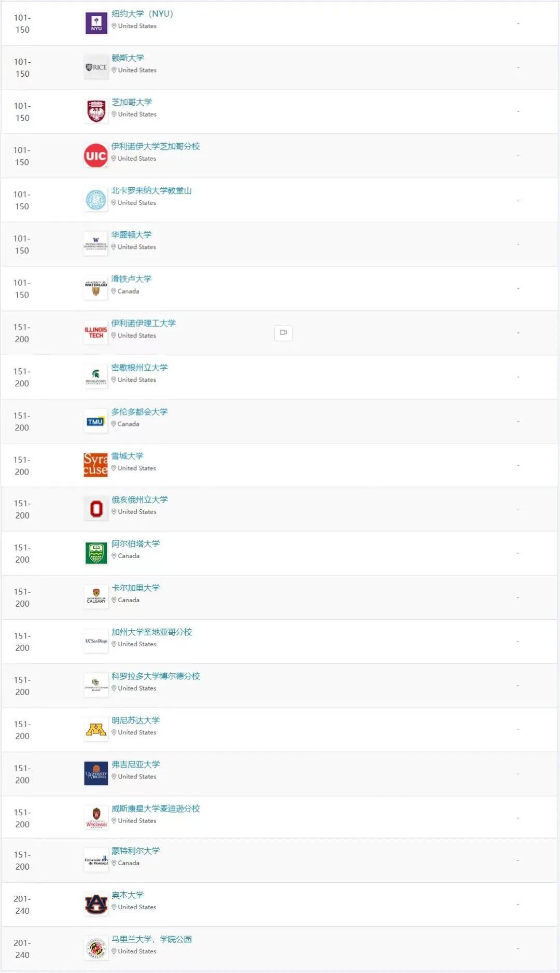Viewport: 560px width, 973px height.
Task: Click the NYU purple logo icon
Action: pyautogui.click(x=96, y=23)
